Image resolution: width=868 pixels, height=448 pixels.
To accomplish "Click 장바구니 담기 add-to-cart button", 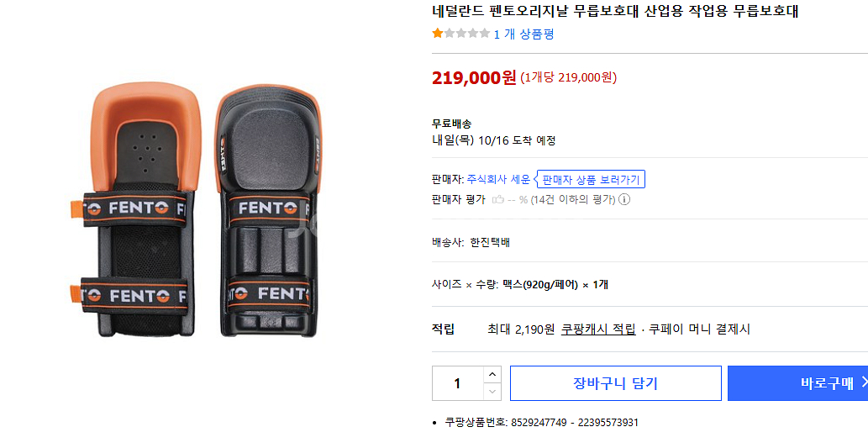I will click(x=615, y=383).
